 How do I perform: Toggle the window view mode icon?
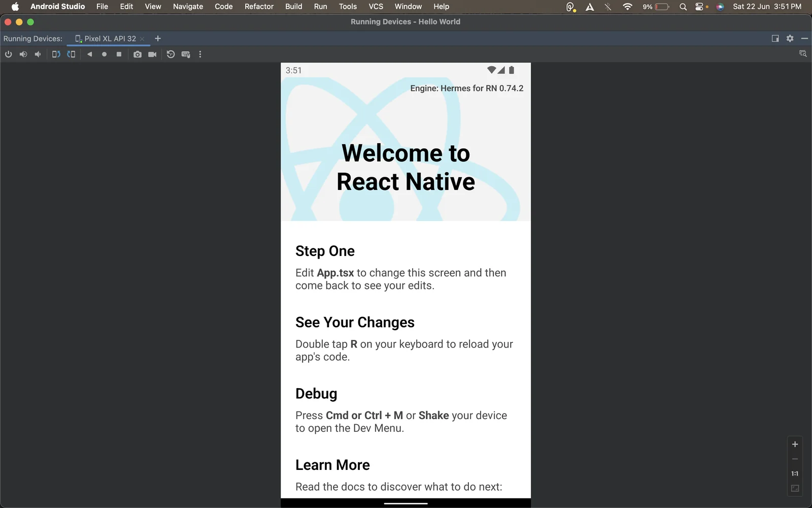point(775,39)
